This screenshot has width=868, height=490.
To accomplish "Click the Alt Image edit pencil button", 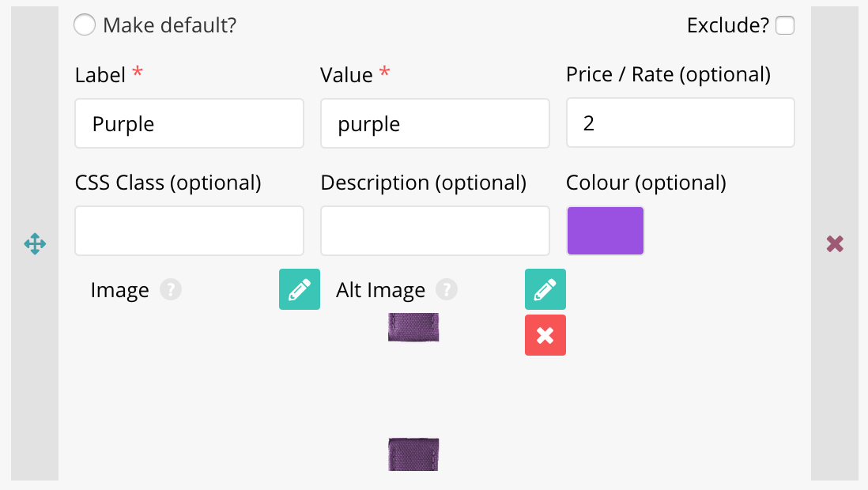I will 545,289.
